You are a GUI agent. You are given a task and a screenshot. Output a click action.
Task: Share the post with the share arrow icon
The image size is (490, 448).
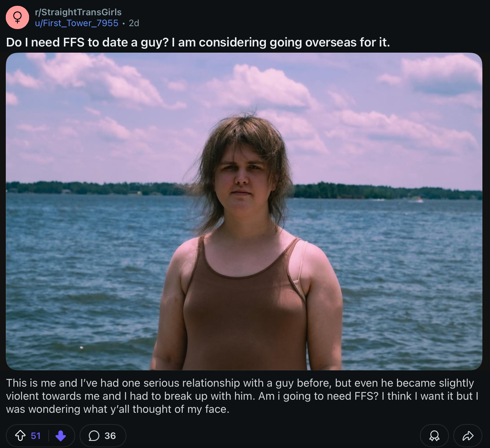click(468, 436)
